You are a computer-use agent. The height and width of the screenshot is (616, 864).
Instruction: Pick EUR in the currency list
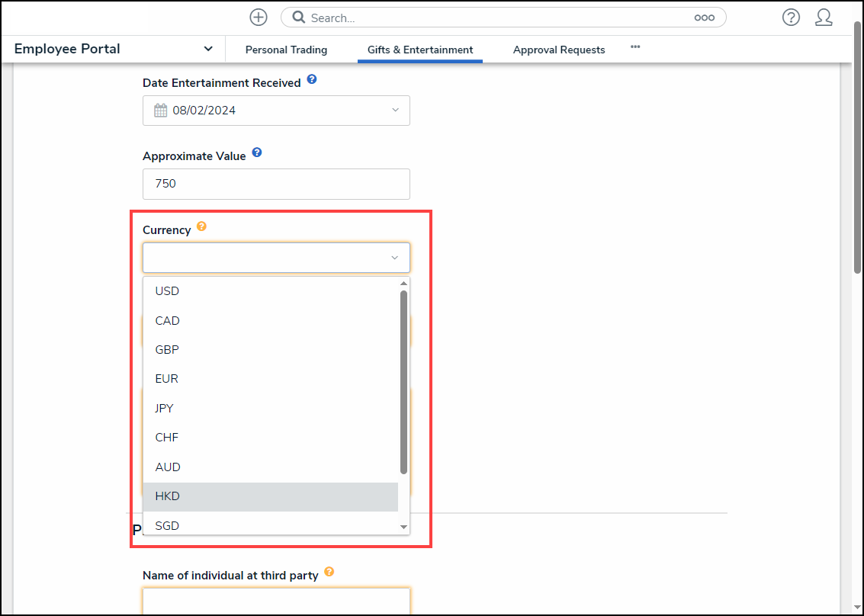pyautogui.click(x=167, y=379)
